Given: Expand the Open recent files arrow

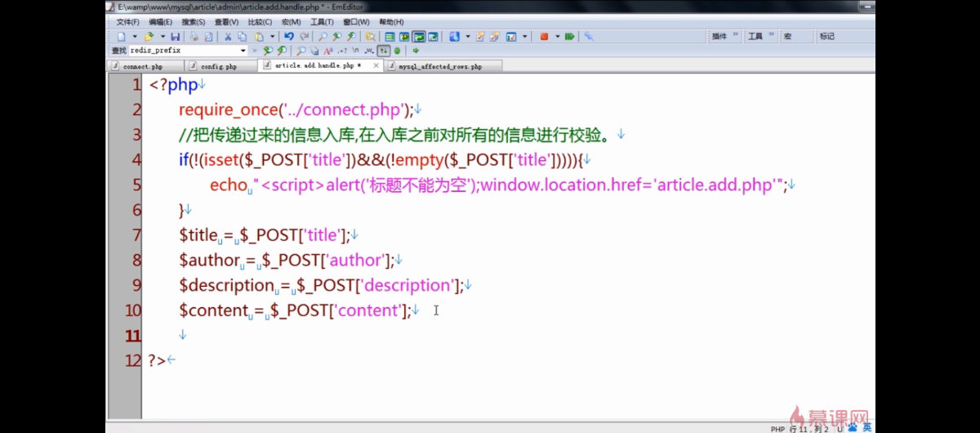Looking at the screenshot, I should 163,37.
